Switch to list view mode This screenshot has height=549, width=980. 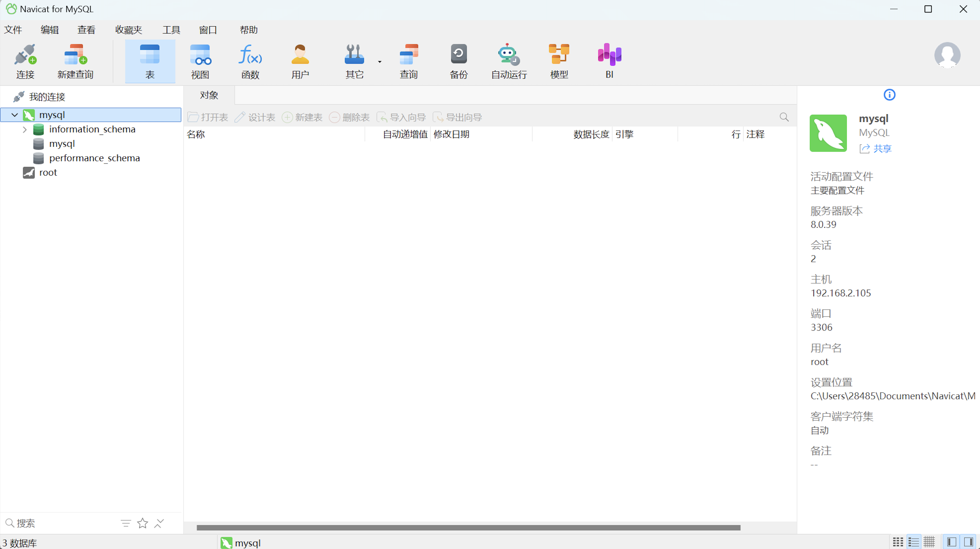click(913, 542)
